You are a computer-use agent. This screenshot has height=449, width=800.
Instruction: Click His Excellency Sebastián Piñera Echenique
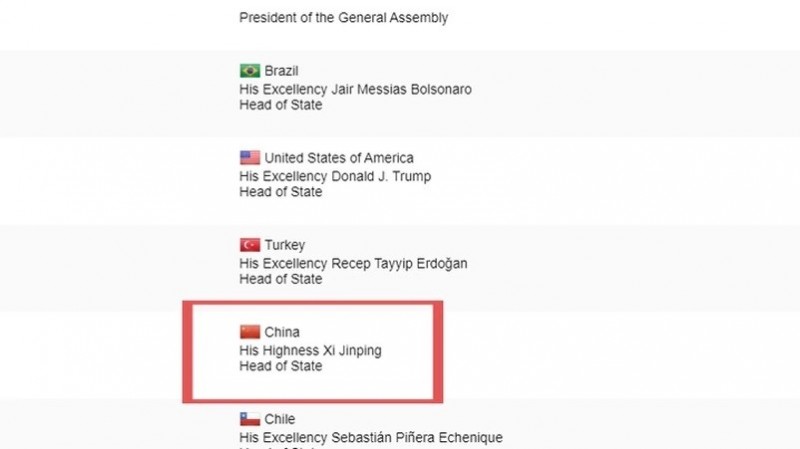tap(371, 437)
